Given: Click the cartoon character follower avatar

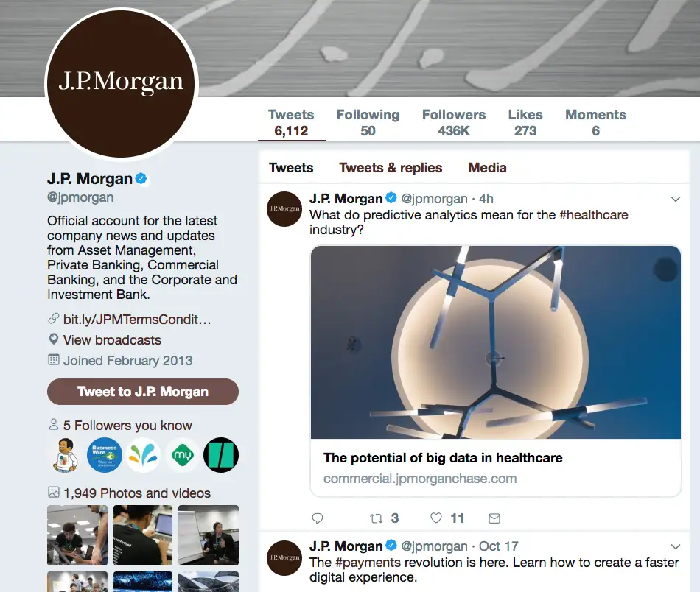Looking at the screenshot, I should tap(65, 455).
